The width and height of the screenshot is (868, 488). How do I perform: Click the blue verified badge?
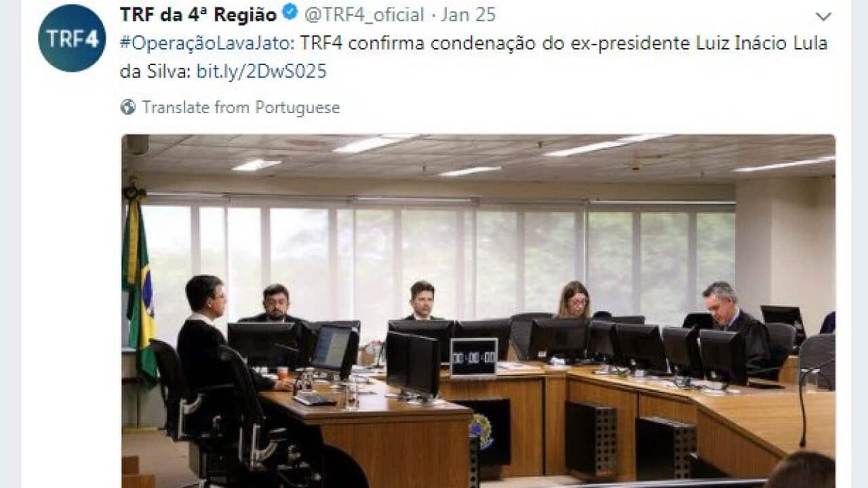click(290, 14)
